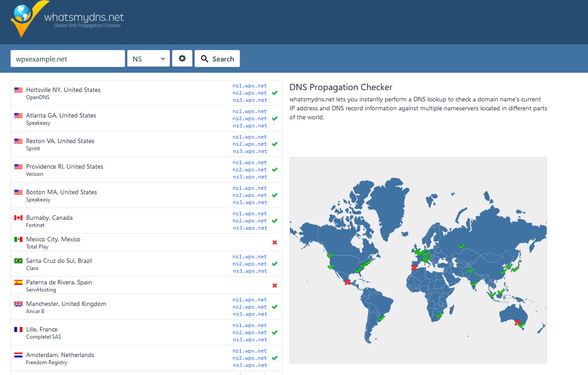Open the NS record type dropdown

tap(149, 59)
